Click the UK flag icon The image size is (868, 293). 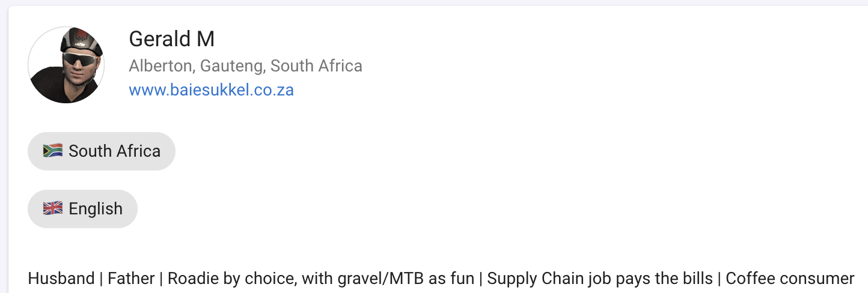[x=53, y=208]
